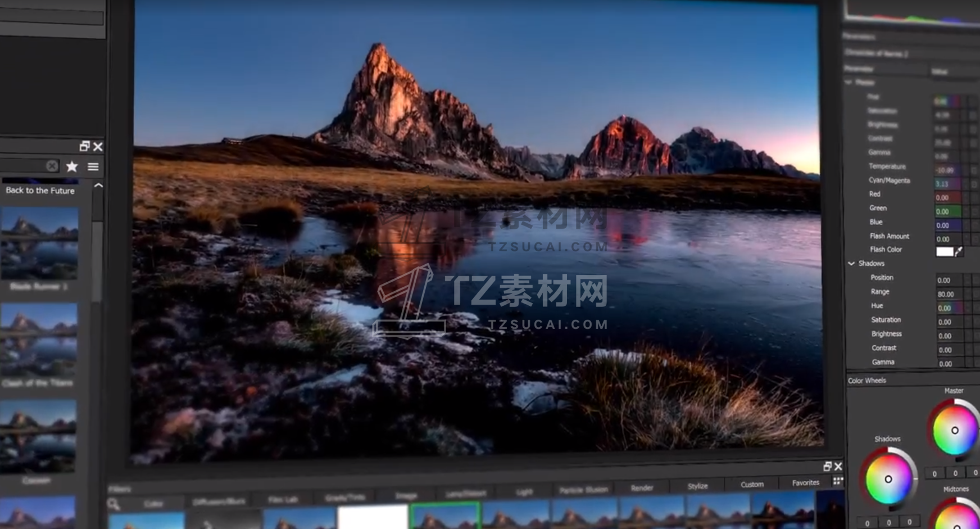
Task: Open the Film Lab filters tab
Action: (x=283, y=499)
